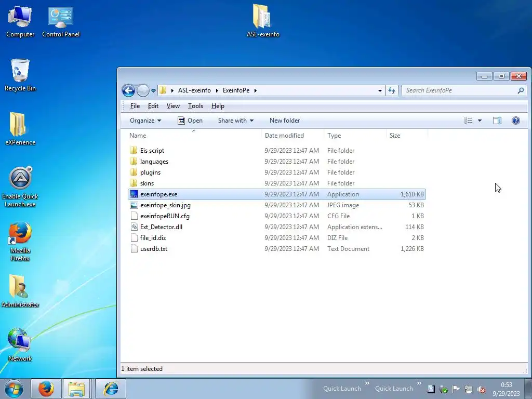Expand the first Quick Launch chevron

[x=367, y=383]
